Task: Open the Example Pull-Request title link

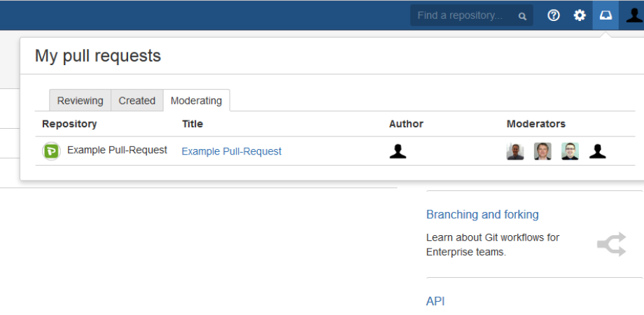Action: click(x=231, y=151)
